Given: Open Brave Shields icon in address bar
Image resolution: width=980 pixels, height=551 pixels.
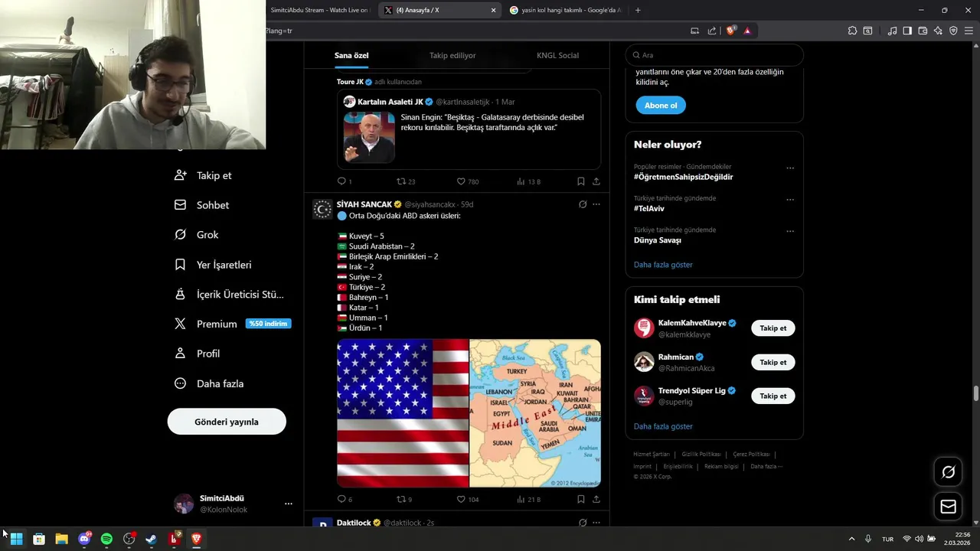Looking at the screenshot, I should coord(730,31).
